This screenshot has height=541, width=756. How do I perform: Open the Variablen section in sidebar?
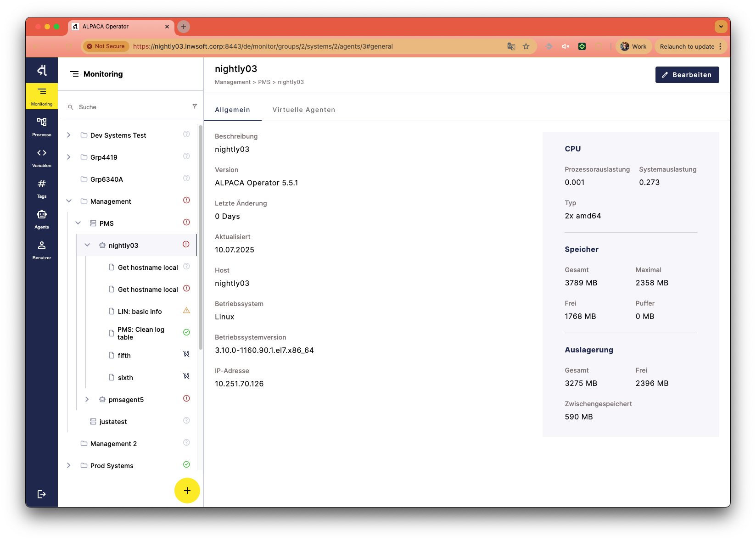point(42,158)
